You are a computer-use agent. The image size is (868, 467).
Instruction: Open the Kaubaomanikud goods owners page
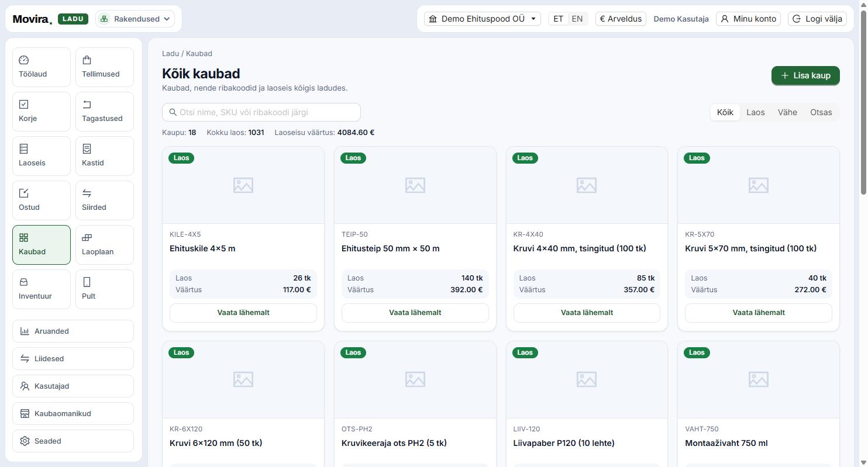pyautogui.click(x=73, y=413)
